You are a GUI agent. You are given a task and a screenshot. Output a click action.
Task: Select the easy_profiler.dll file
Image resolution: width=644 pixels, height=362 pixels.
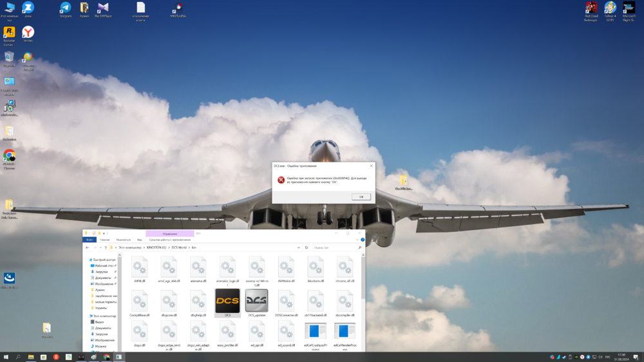pos(227,334)
